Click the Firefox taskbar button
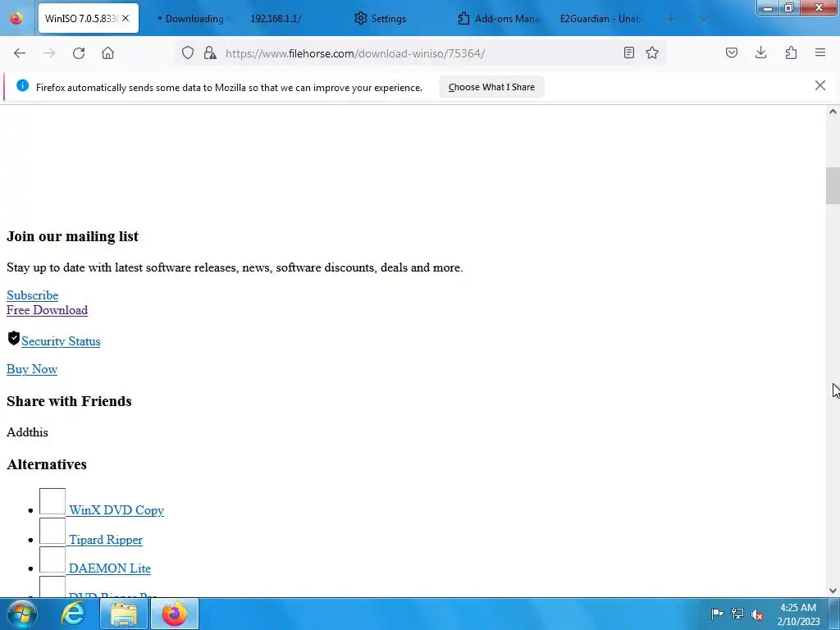The height and width of the screenshot is (630, 840). coord(175,614)
